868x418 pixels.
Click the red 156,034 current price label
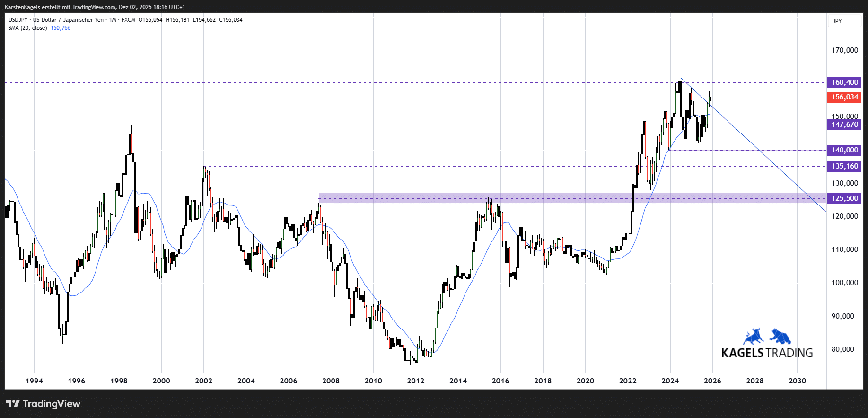point(844,97)
